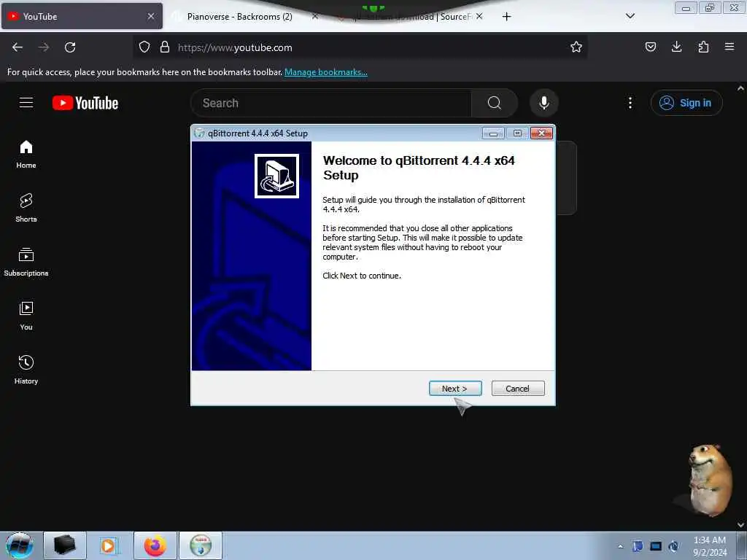Focus the YouTube Search field
This screenshot has width=747, height=560.
click(x=331, y=103)
